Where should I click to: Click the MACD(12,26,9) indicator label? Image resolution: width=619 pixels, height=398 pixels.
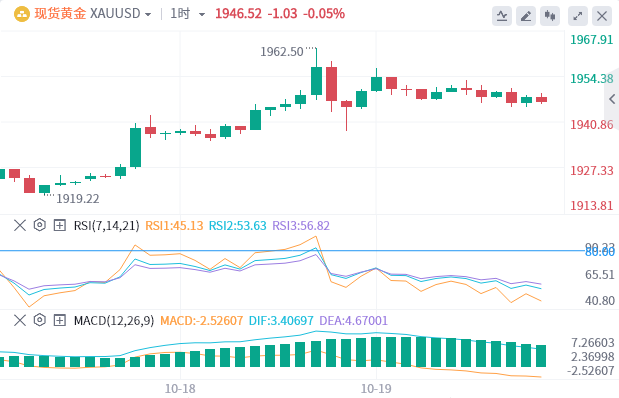[x=114, y=320]
